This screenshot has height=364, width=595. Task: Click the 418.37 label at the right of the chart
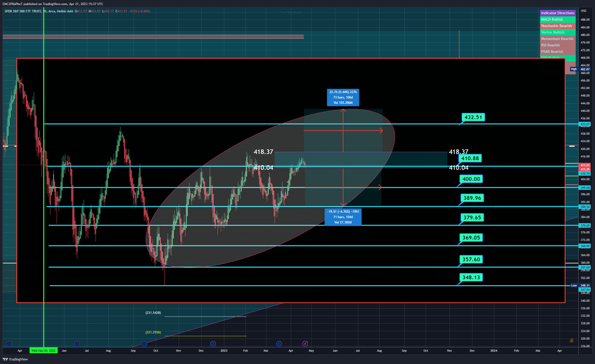[x=459, y=152]
